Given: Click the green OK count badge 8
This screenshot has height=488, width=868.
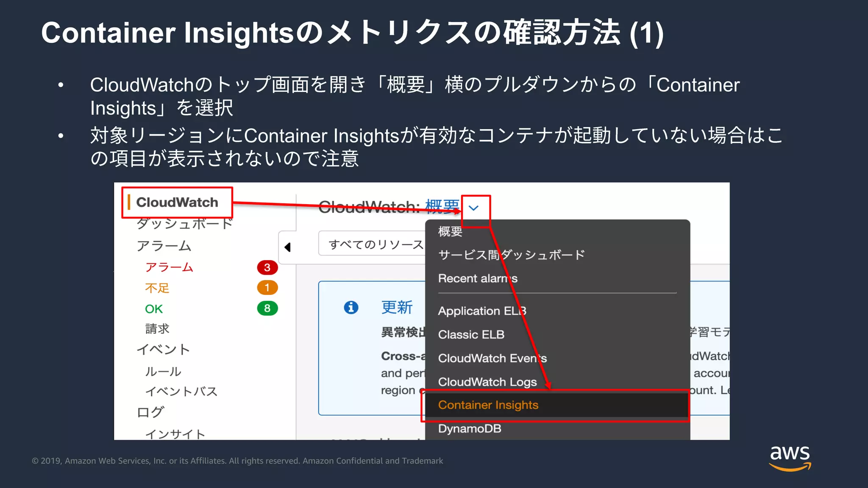Looking at the screenshot, I should tap(267, 308).
